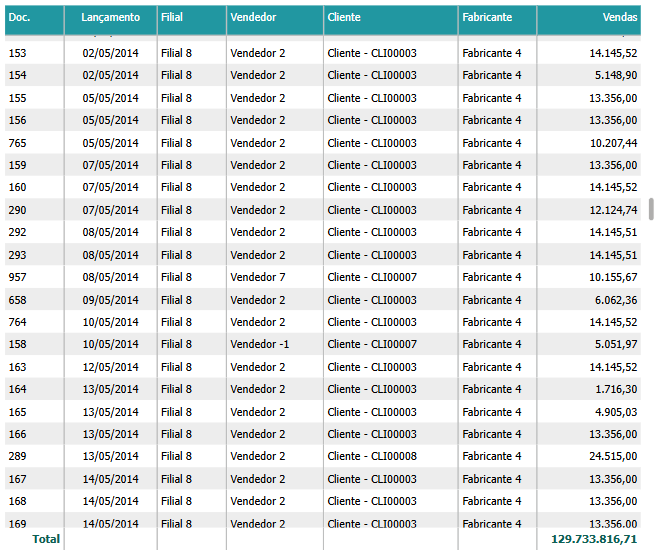Sort by the Doc. column header
658x553 pixels.
pyautogui.click(x=19, y=18)
